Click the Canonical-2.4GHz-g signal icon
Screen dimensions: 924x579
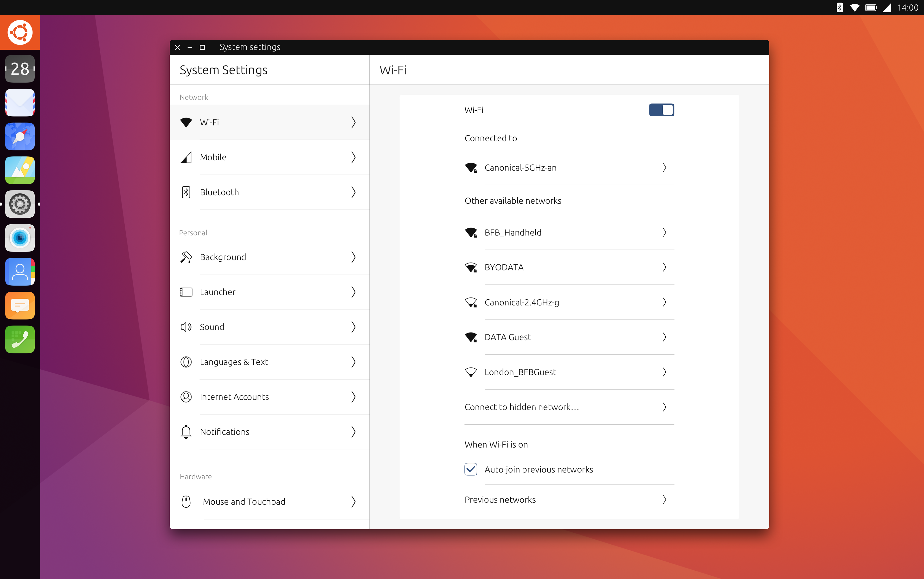click(471, 302)
